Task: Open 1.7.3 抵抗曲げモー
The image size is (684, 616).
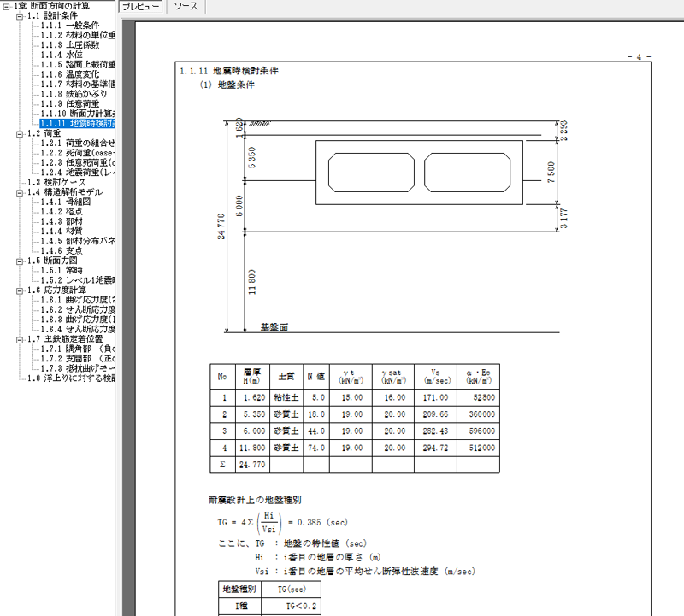Action: [78, 368]
